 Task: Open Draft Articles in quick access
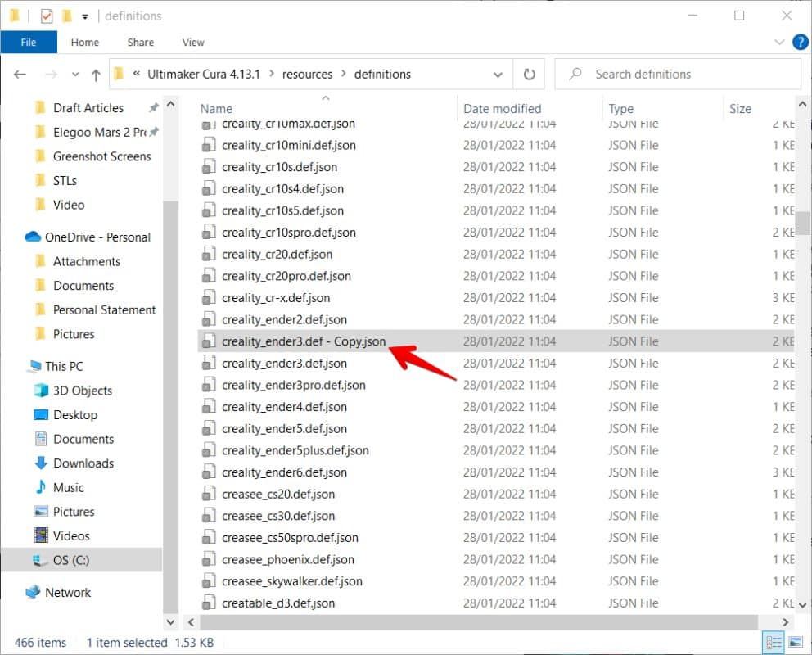88,108
